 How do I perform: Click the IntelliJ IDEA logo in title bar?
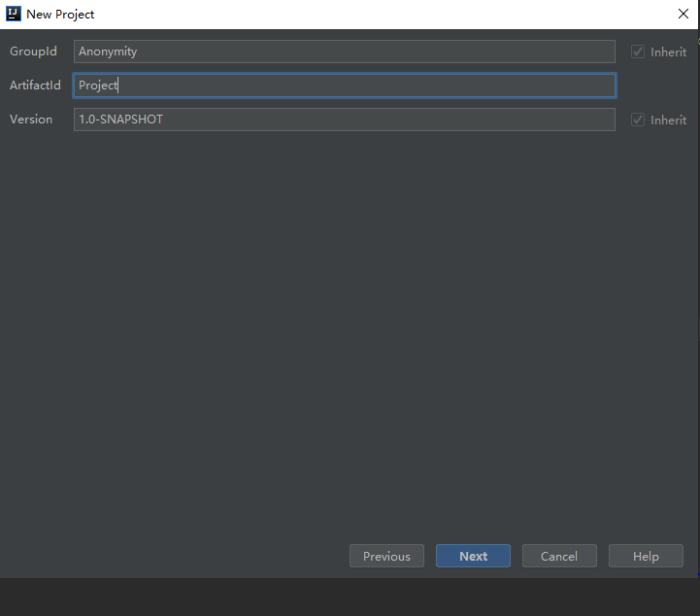(x=14, y=14)
